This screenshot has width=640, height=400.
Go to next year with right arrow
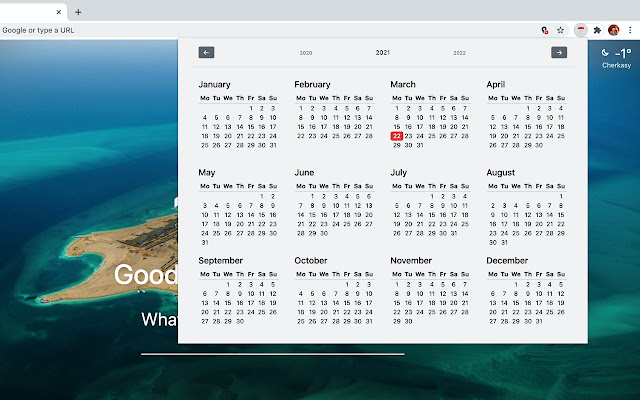point(559,52)
